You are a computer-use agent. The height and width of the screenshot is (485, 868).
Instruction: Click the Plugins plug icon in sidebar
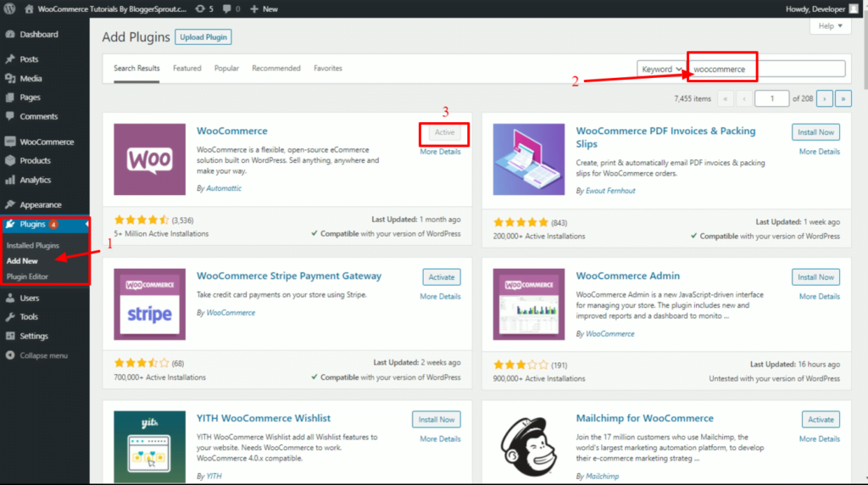coord(10,224)
